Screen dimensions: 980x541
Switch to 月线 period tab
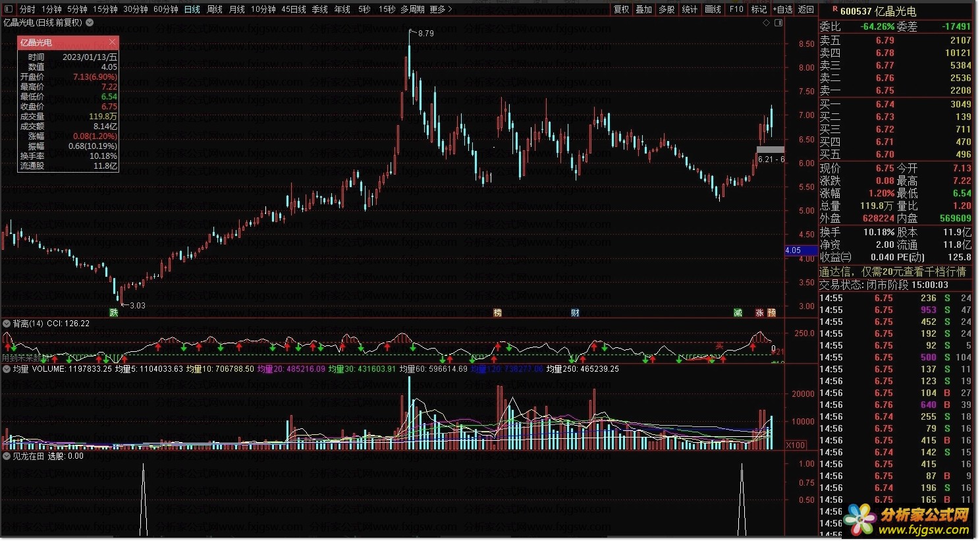[237, 9]
